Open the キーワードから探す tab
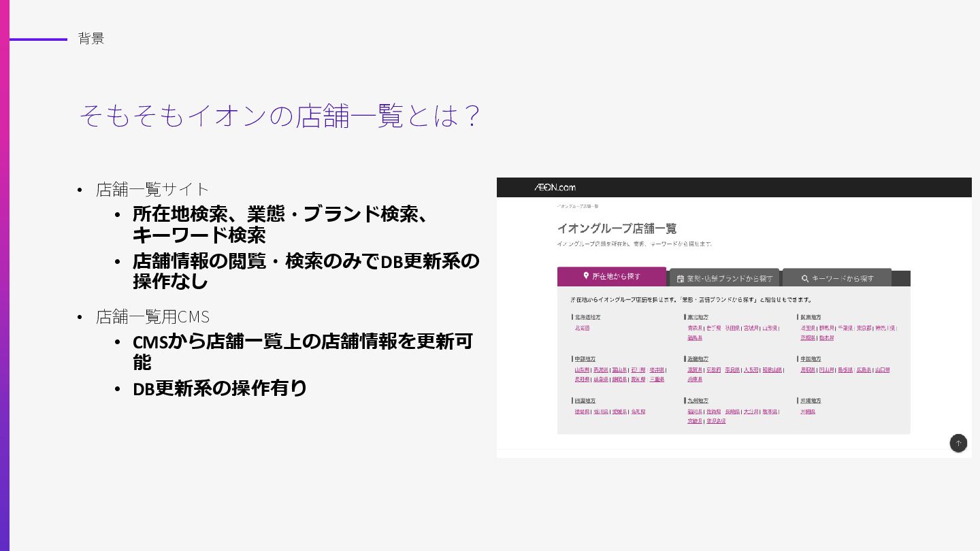This screenshot has width=980, height=551. (x=837, y=278)
